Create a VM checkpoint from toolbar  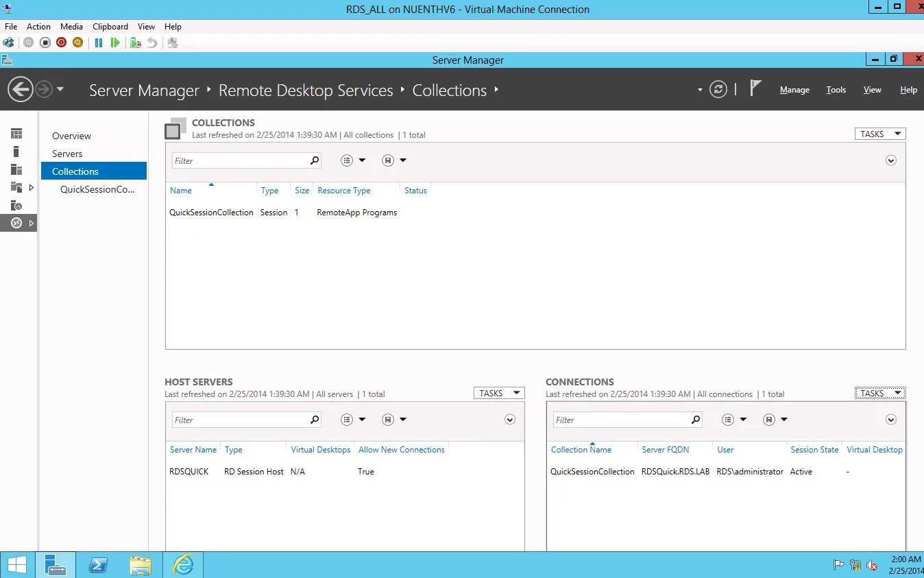(136, 43)
